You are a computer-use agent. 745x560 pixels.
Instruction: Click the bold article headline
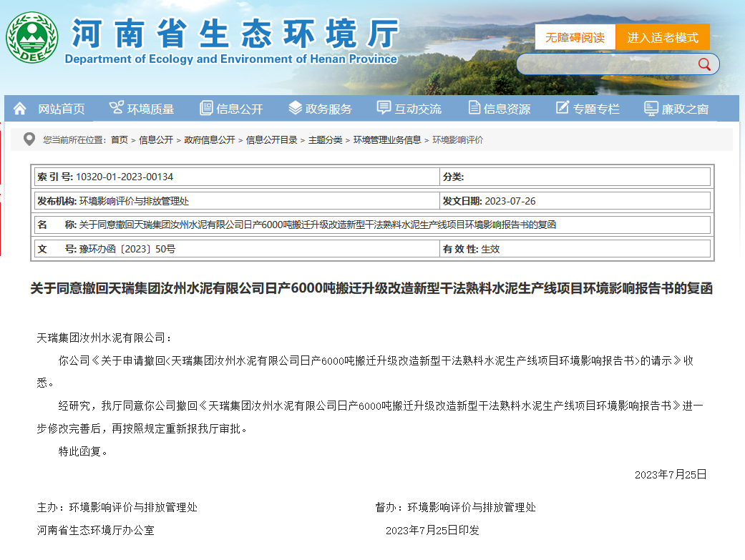tap(371, 288)
